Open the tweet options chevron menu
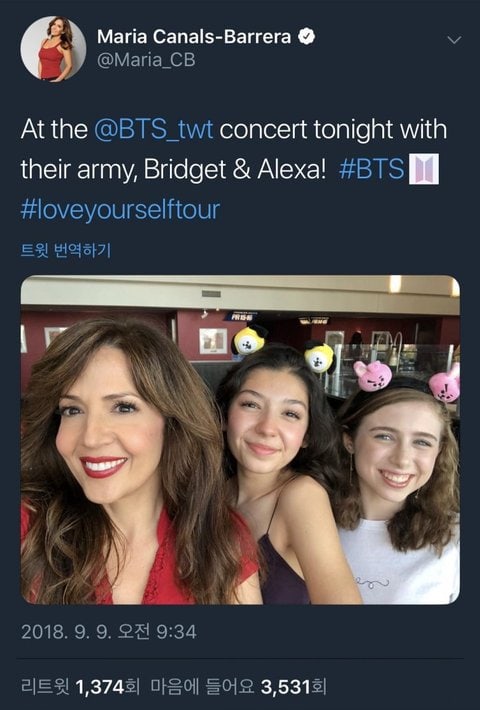 pyautogui.click(x=454, y=40)
